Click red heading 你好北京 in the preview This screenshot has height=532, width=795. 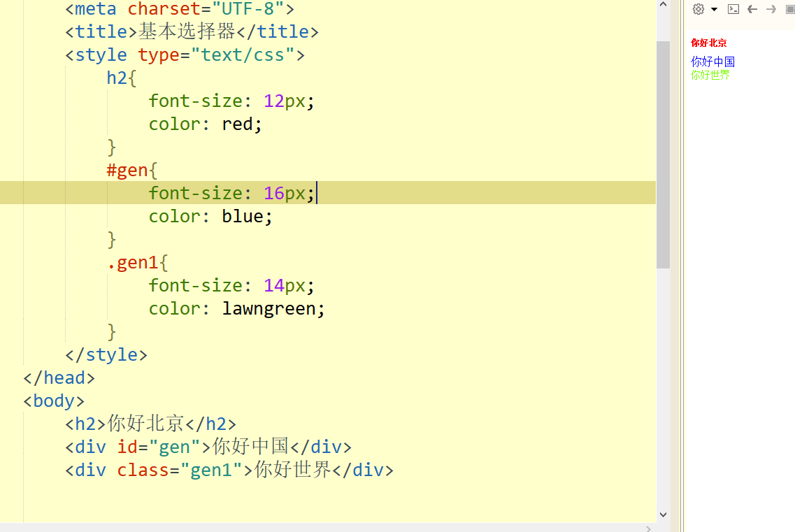[708, 43]
